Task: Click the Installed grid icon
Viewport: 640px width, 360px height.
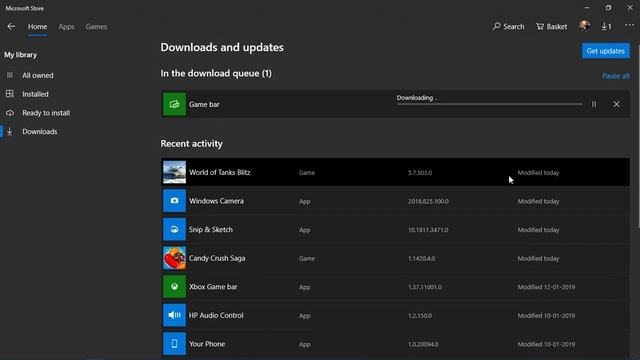Action: click(x=10, y=94)
